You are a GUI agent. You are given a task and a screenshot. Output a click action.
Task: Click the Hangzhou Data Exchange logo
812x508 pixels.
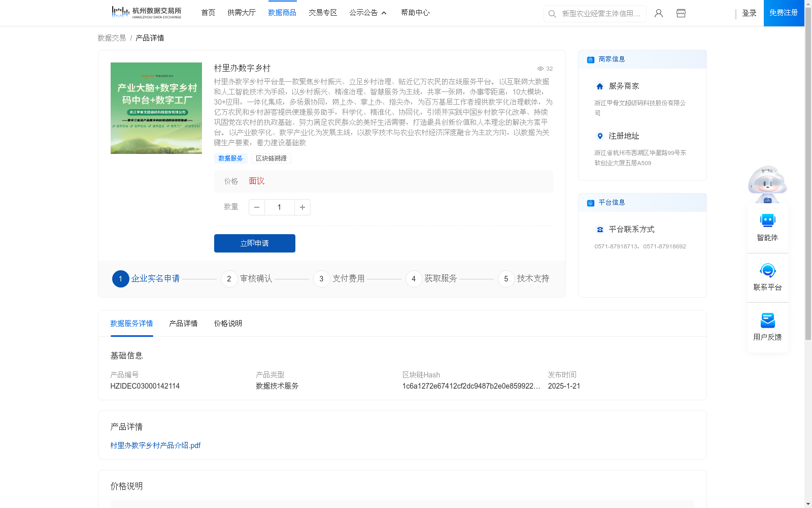click(146, 13)
